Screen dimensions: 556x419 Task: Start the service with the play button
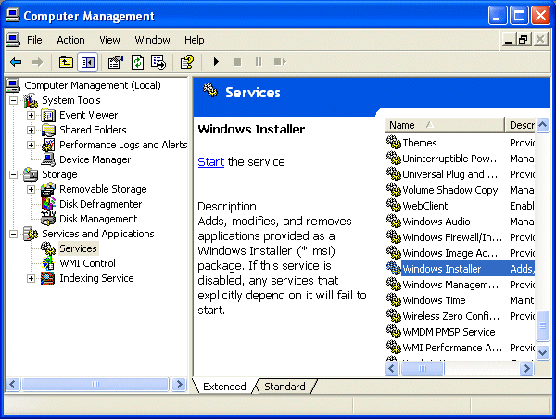coord(216,62)
